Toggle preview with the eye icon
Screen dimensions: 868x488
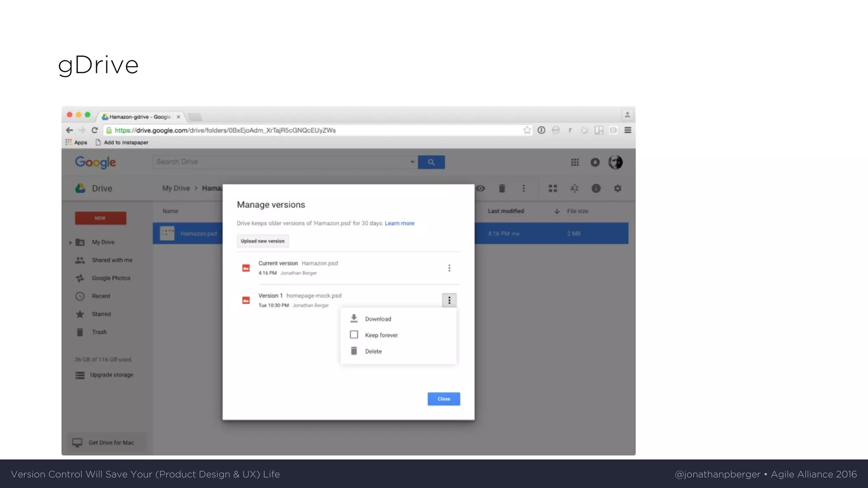point(480,189)
